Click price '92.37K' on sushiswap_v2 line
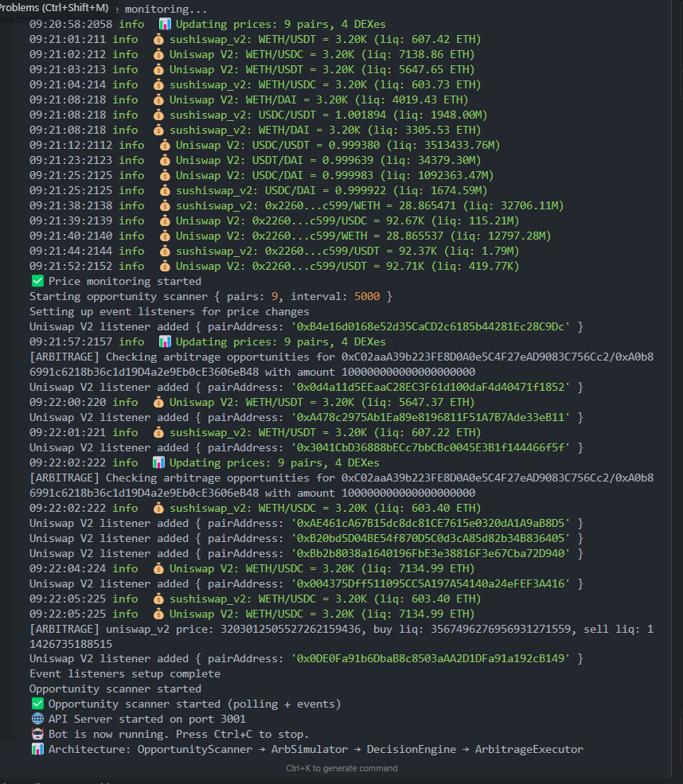 (417, 251)
